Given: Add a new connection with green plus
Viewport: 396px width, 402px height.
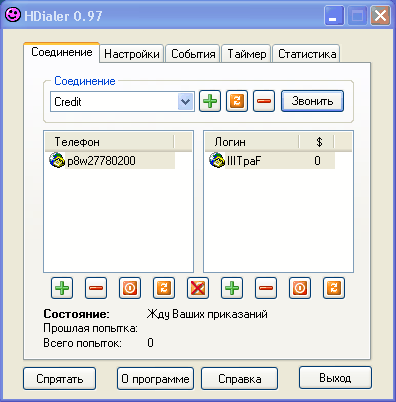Looking at the screenshot, I should [210, 101].
